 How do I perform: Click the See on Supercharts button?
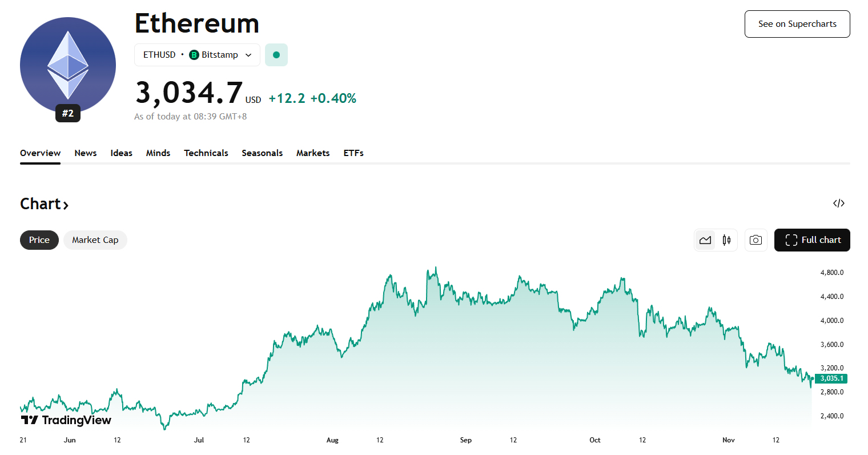point(797,24)
